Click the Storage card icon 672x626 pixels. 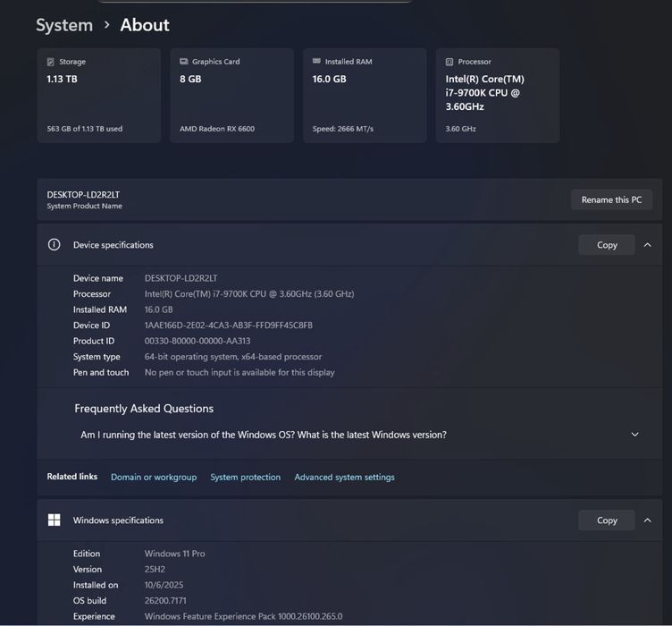point(51,62)
